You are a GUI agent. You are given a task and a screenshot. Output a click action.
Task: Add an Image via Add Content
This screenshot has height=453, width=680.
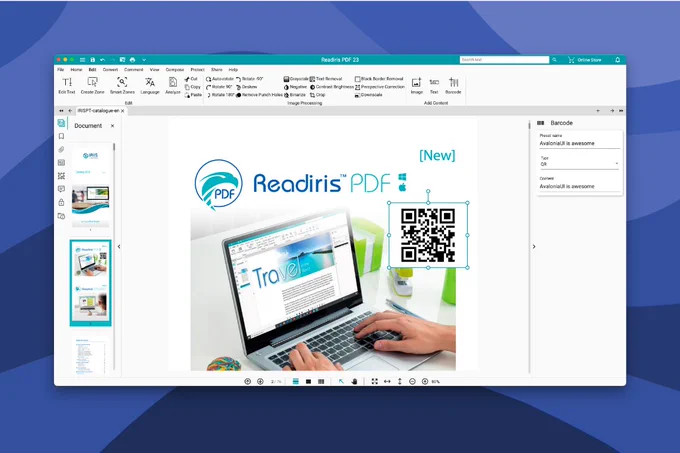tap(416, 85)
